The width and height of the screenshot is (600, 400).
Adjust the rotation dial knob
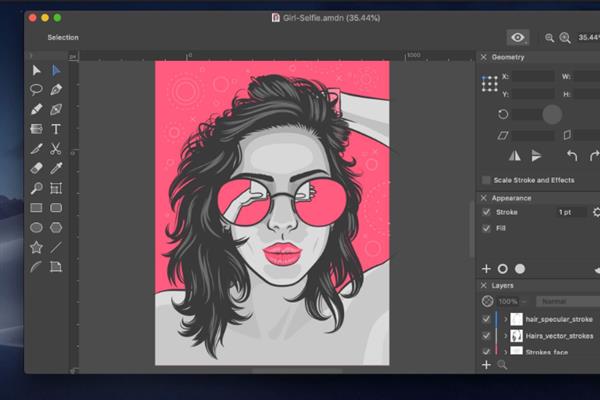coord(552,114)
